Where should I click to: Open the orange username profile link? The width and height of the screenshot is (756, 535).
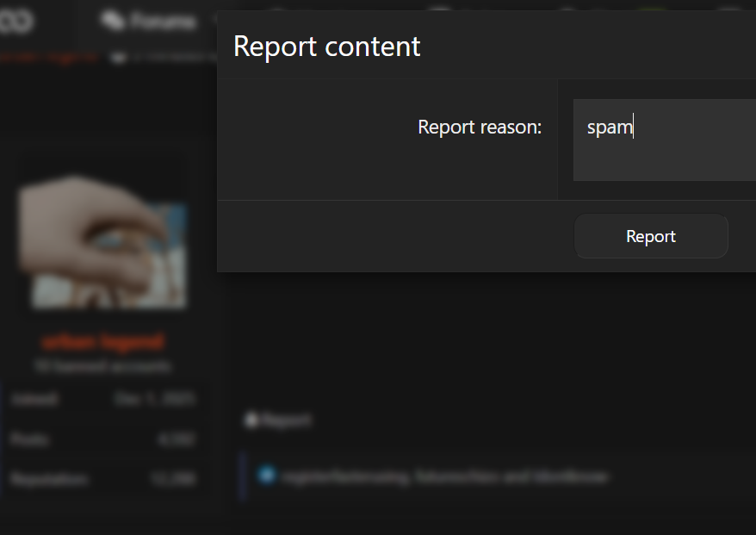click(102, 342)
